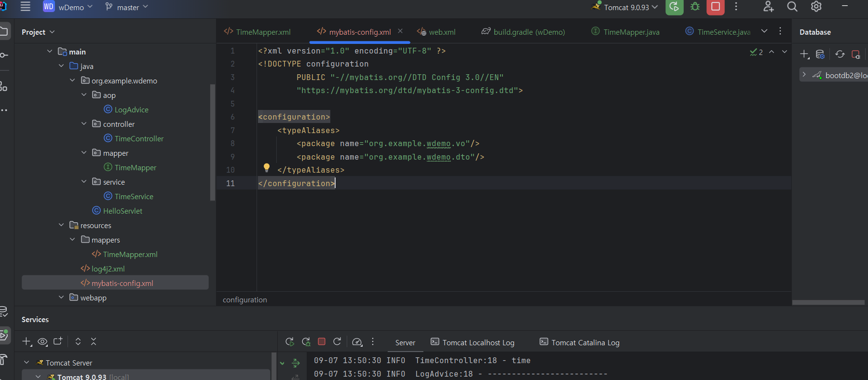Select the TimeMapper interface in tree
This screenshot has width=868, height=380.
point(130,167)
